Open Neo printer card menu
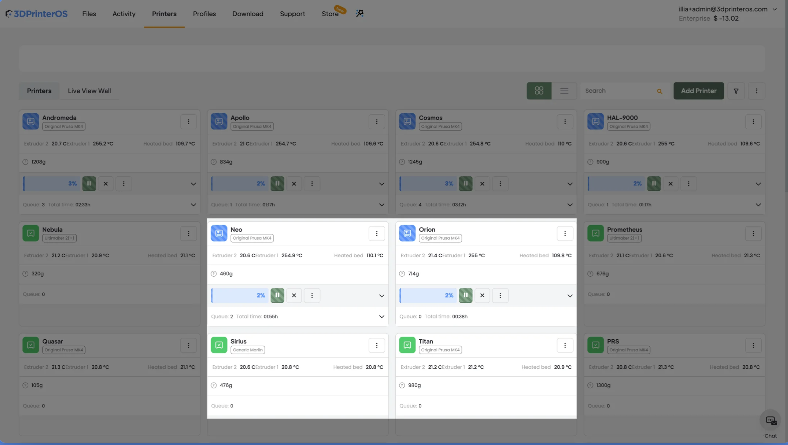 pyautogui.click(x=376, y=233)
